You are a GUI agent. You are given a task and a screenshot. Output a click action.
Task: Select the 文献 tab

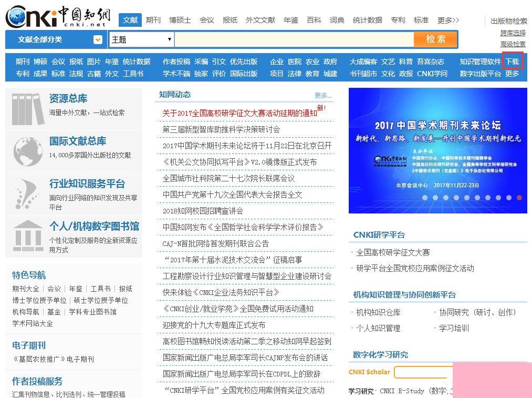[x=130, y=20]
